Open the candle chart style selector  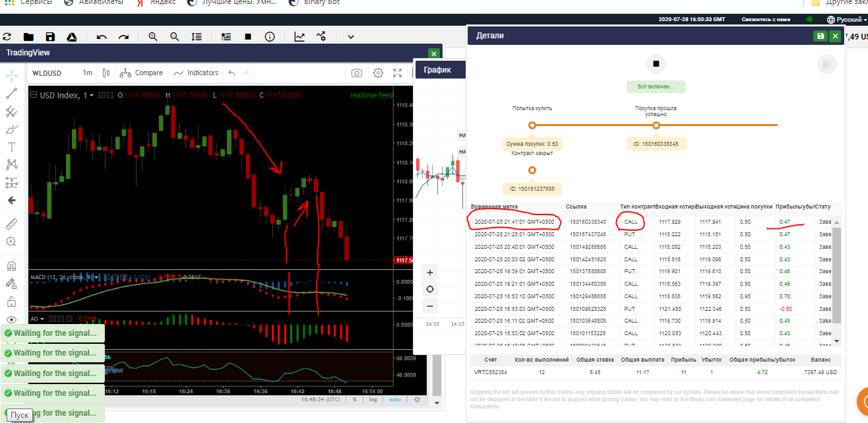tap(106, 73)
